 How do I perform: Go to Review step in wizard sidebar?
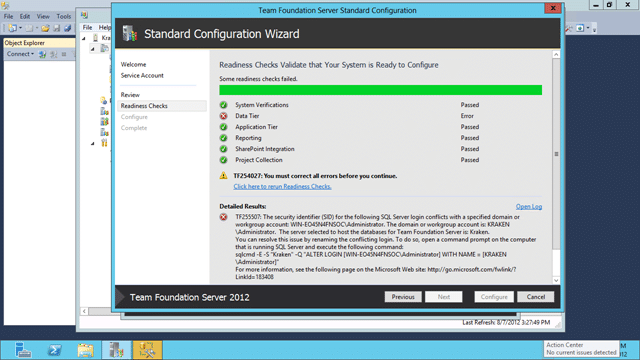(130, 95)
